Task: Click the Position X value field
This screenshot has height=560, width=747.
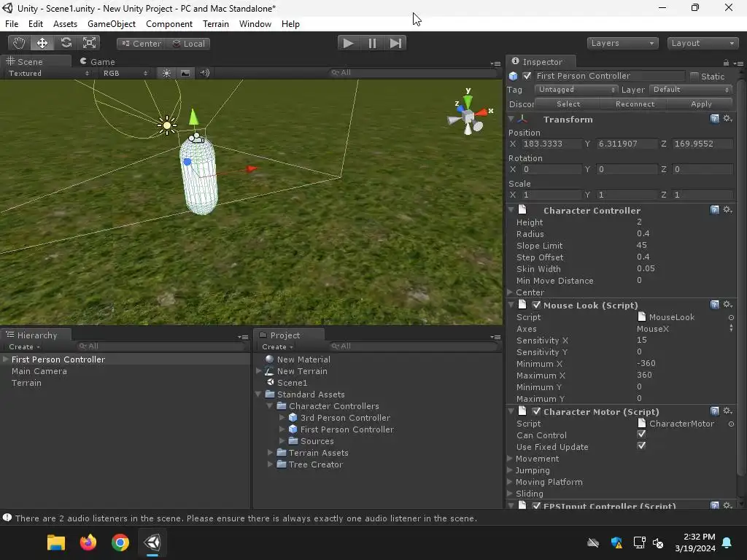Action: pos(551,144)
